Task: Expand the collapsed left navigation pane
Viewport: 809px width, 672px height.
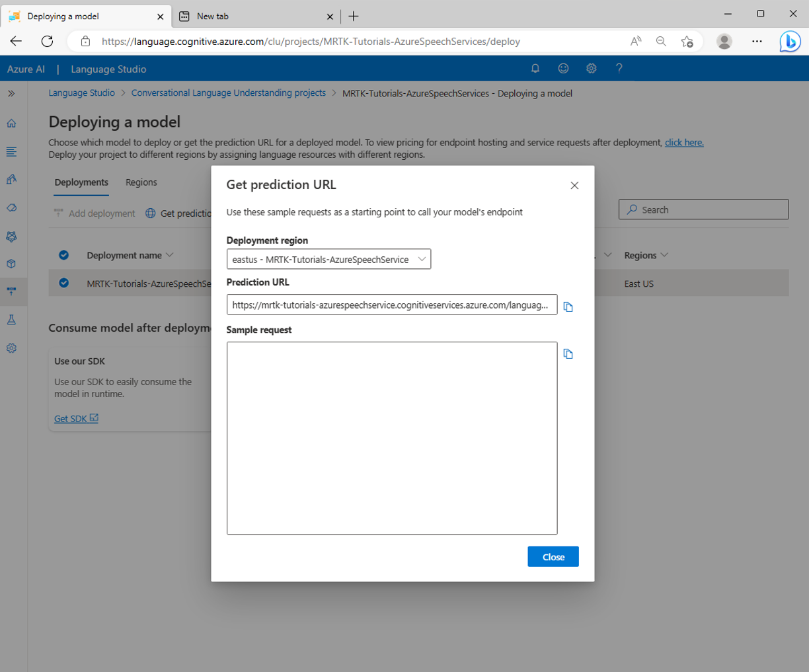Action: [11, 93]
